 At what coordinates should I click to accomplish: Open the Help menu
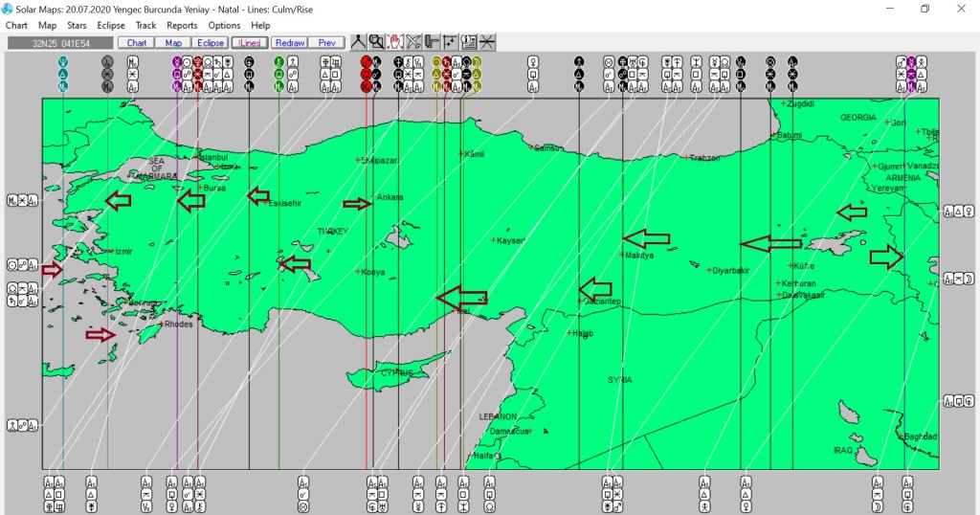(260, 26)
